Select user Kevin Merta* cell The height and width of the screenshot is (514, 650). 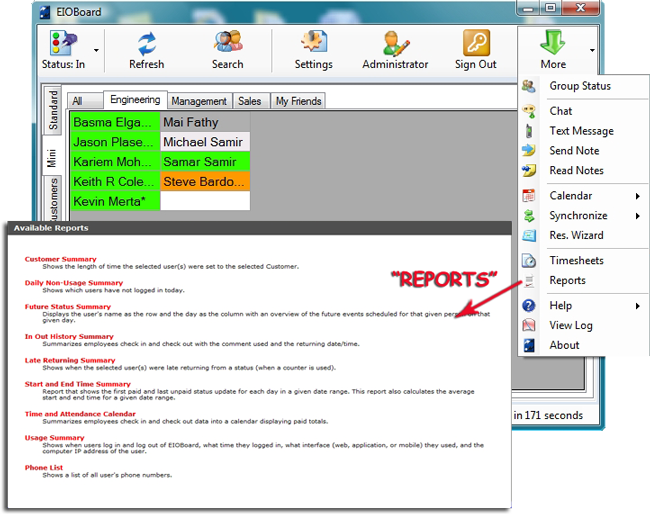pos(115,201)
